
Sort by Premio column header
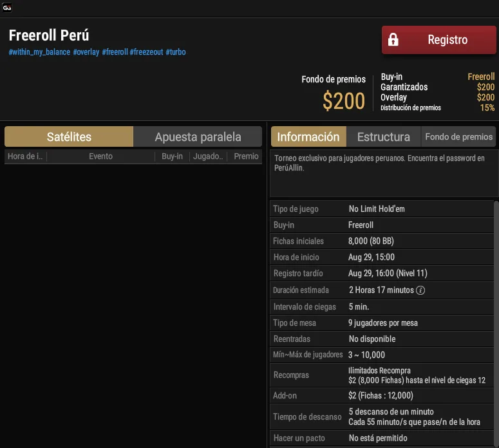[246, 156]
